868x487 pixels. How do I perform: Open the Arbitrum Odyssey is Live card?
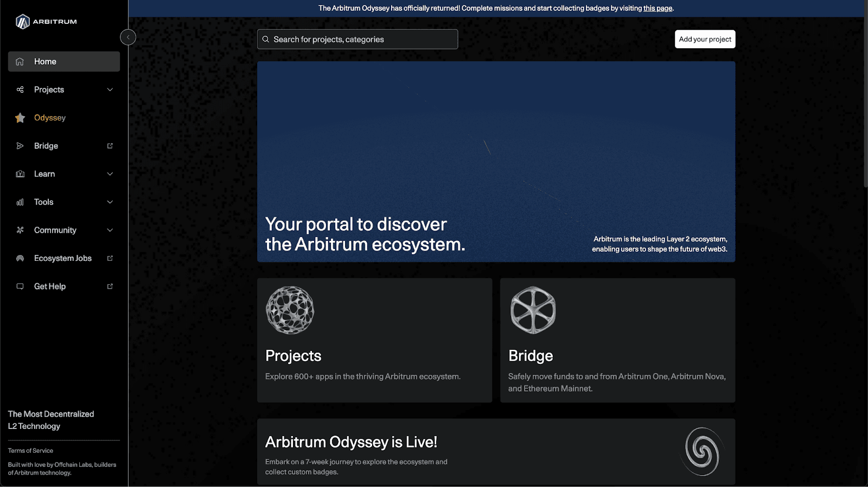[x=496, y=452]
